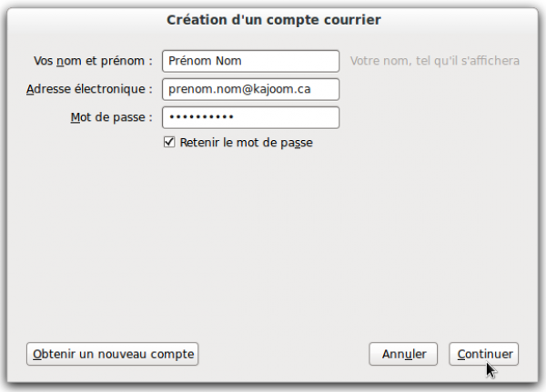Place cursor on 'Nom' in the name field
The width and height of the screenshot is (546, 392).
click(x=228, y=61)
